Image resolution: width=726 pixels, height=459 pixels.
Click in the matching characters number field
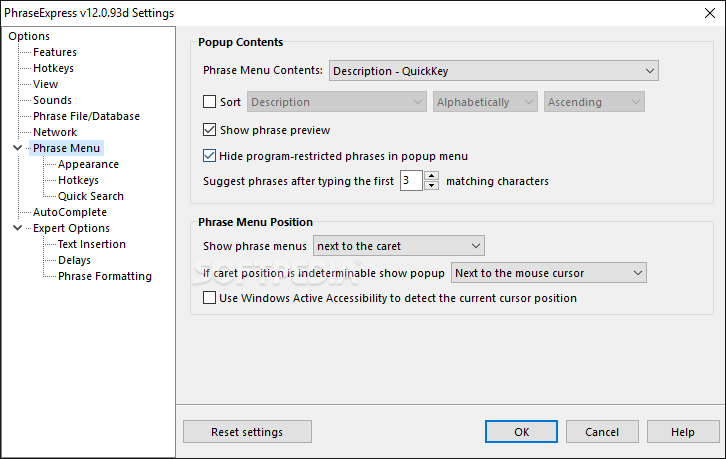(410, 181)
